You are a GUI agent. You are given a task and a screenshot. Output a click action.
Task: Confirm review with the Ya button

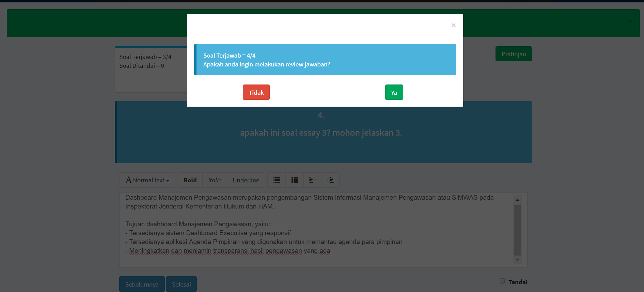[394, 92]
